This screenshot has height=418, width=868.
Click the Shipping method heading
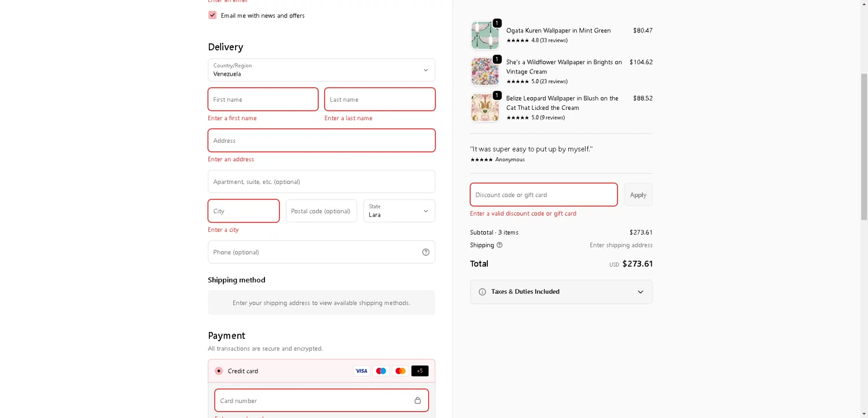[237, 280]
